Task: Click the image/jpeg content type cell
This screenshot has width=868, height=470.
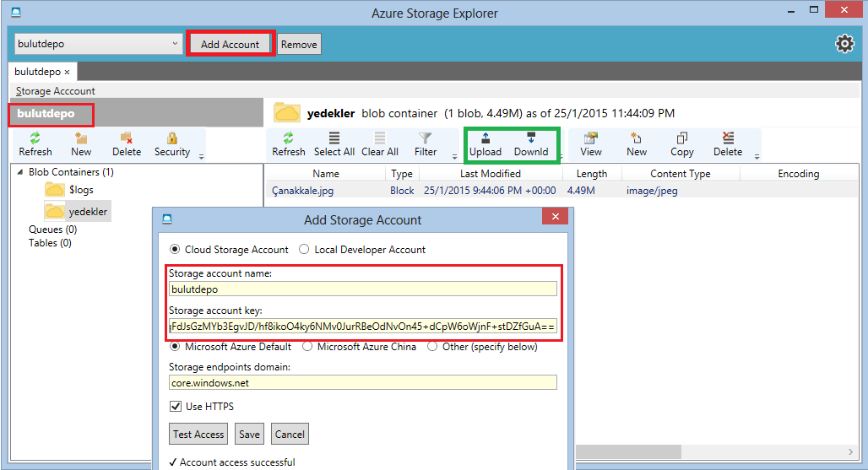Action: pos(652,191)
